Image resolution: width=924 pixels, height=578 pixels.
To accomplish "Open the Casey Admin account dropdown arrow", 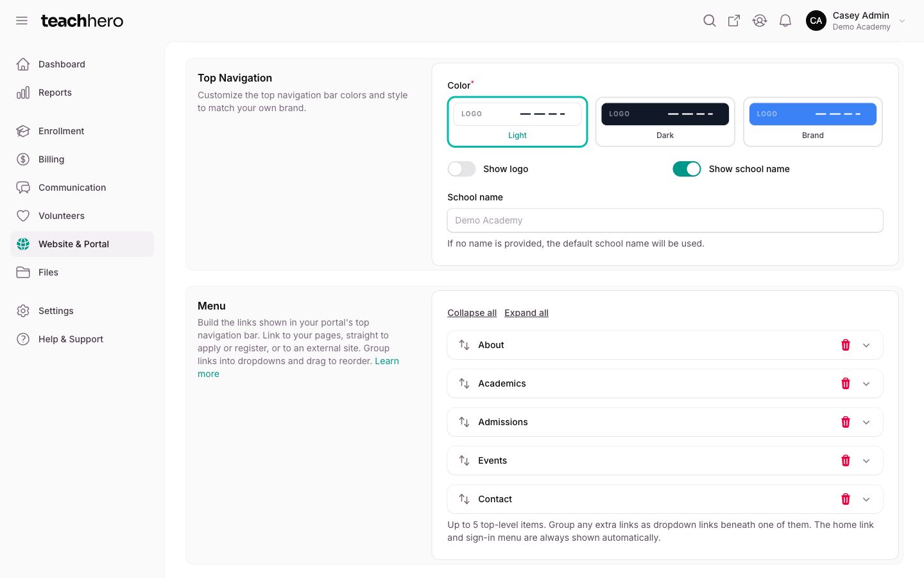I will point(902,21).
